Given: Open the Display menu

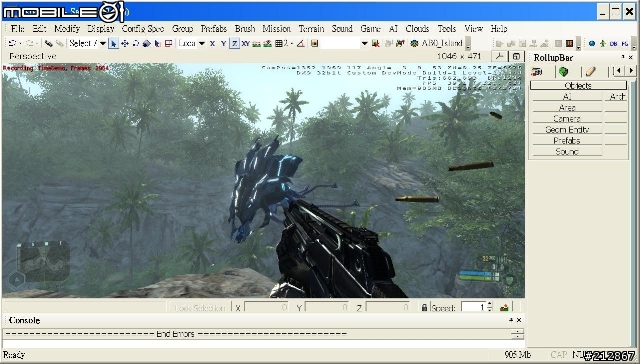Looking at the screenshot, I should click(101, 29).
